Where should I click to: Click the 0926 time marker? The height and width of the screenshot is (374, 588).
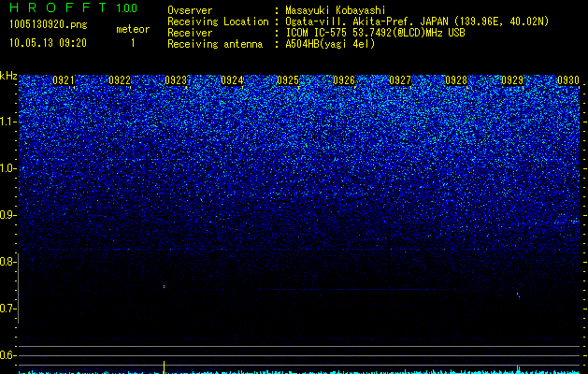(x=344, y=80)
